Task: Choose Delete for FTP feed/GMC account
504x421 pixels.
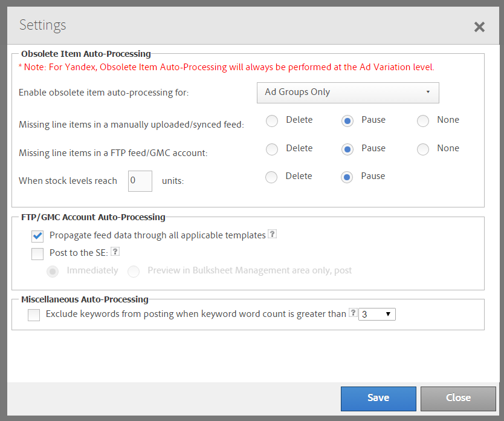Action: pos(272,149)
